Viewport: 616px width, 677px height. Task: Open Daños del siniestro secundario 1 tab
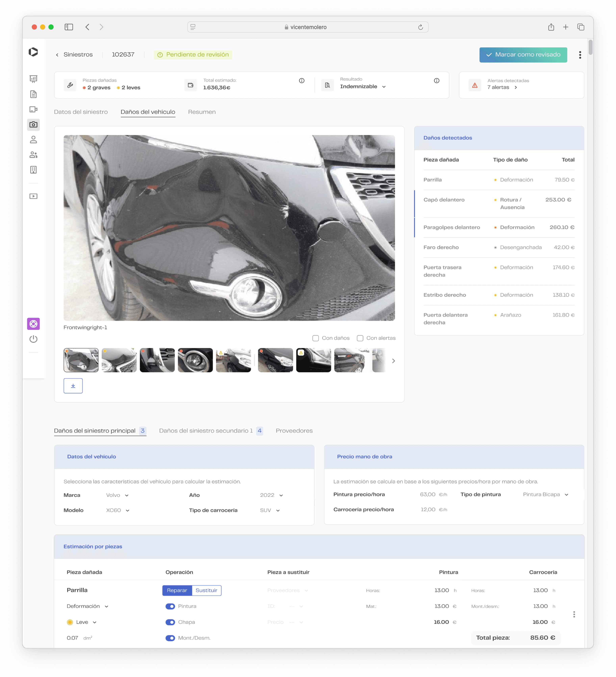click(206, 430)
